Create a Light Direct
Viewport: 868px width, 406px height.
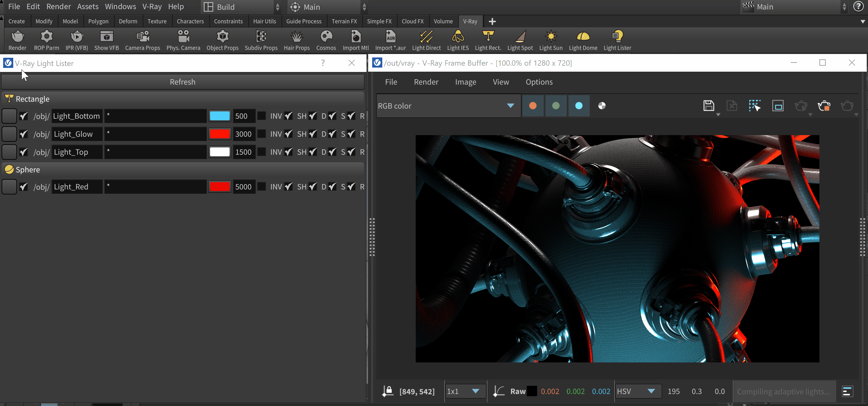pos(426,40)
